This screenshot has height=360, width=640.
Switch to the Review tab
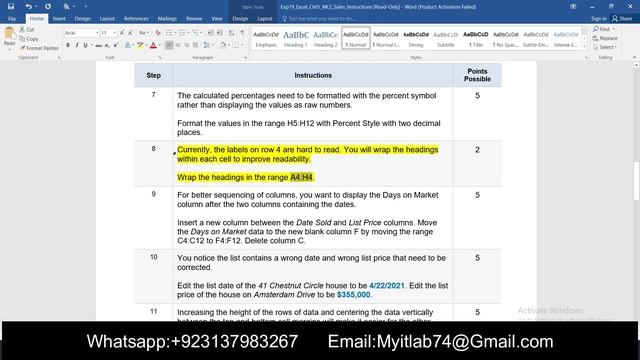click(x=194, y=18)
